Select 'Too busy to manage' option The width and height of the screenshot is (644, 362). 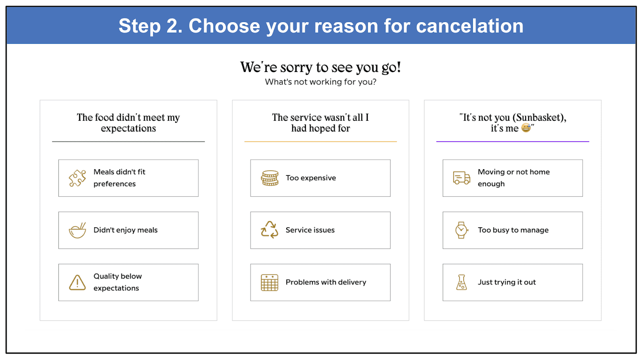513,230
